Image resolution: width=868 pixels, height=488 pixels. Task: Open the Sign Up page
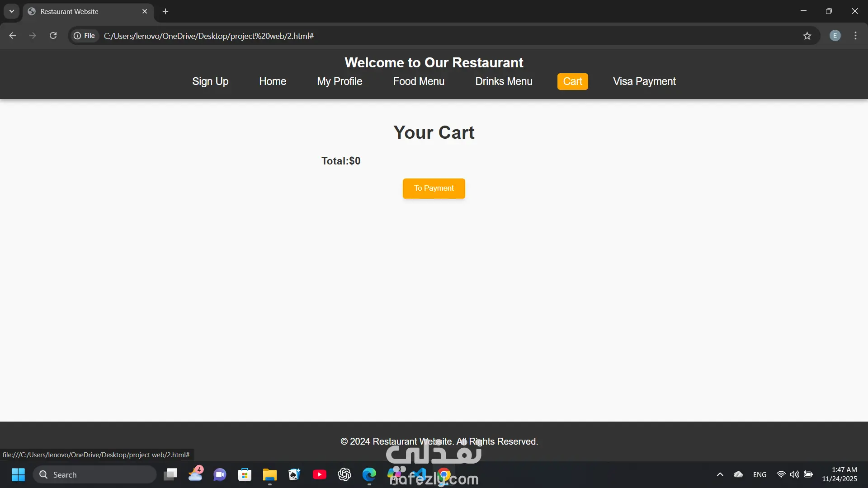(x=210, y=81)
